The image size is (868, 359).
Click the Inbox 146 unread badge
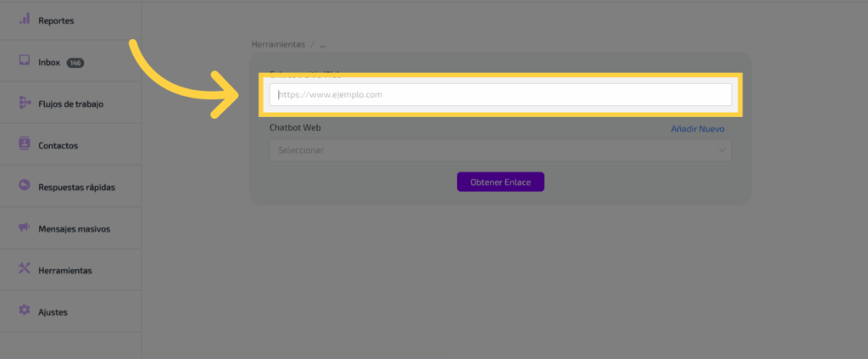[75, 63]
